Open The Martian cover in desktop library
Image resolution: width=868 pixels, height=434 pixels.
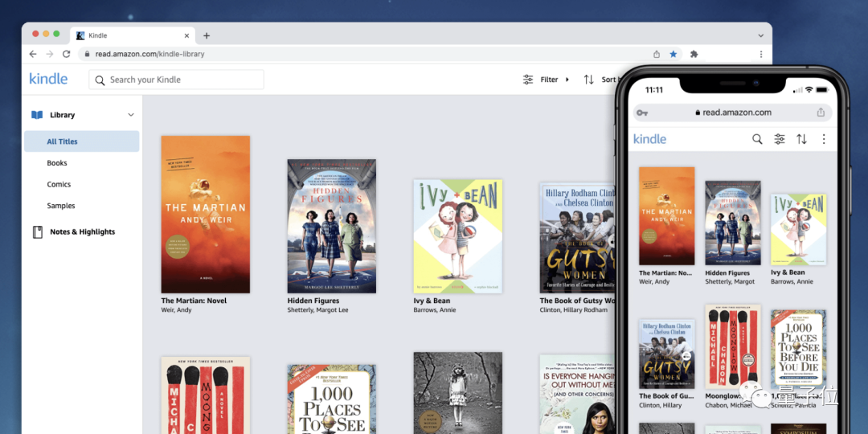coord(206,215)
